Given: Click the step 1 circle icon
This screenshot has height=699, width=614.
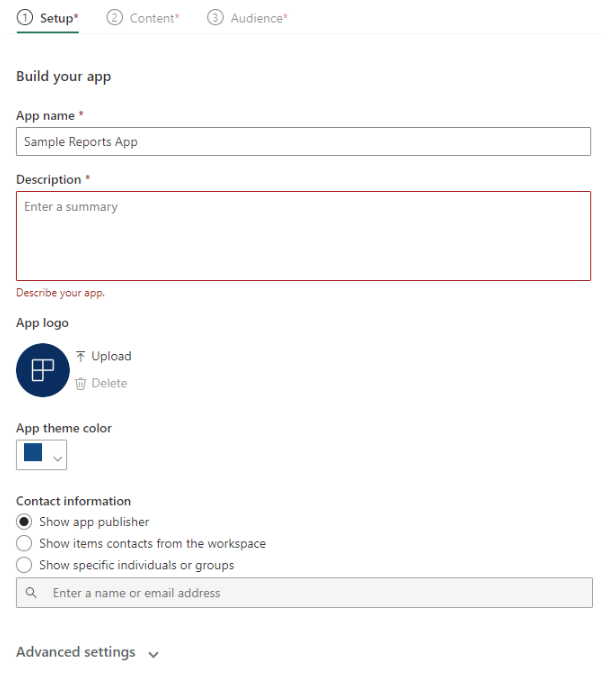Looking at the screenshot, I should 25,18.
